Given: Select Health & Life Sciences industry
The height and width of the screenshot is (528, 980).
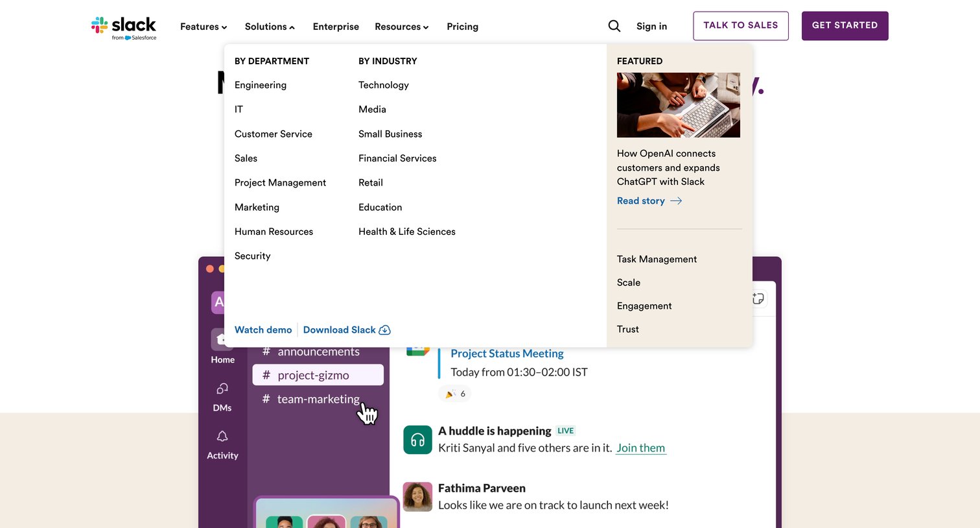Looking at the screenshot, I should (407, 232).
